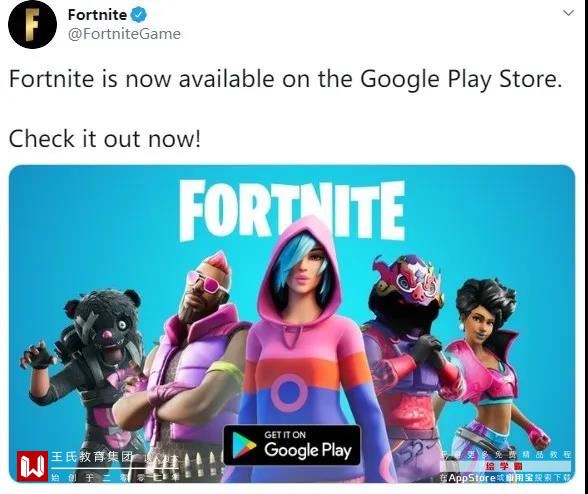Click the Fortnite profile avatar
Screen dimensions: 588x494
tap(32, 25)
